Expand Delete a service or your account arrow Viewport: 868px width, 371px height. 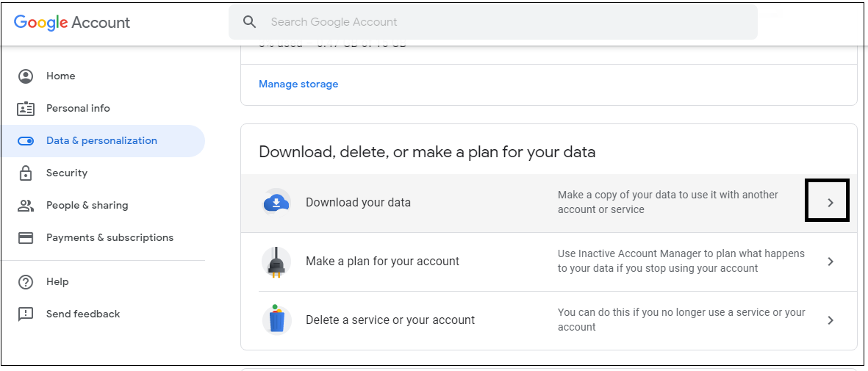pos(831,320)
